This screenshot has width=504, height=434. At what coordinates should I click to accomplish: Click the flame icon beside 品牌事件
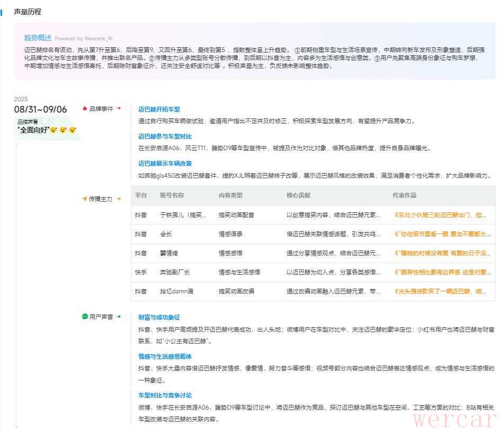[85, 108]
